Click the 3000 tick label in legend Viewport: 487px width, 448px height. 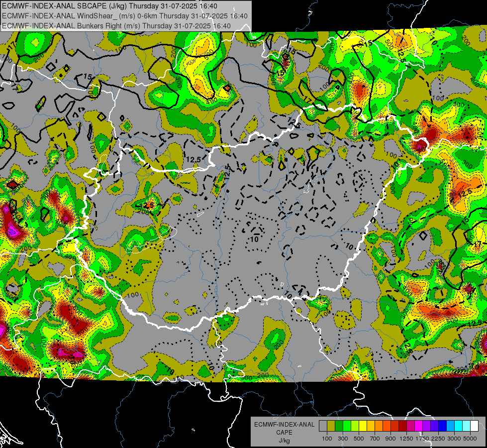point(454,439)
